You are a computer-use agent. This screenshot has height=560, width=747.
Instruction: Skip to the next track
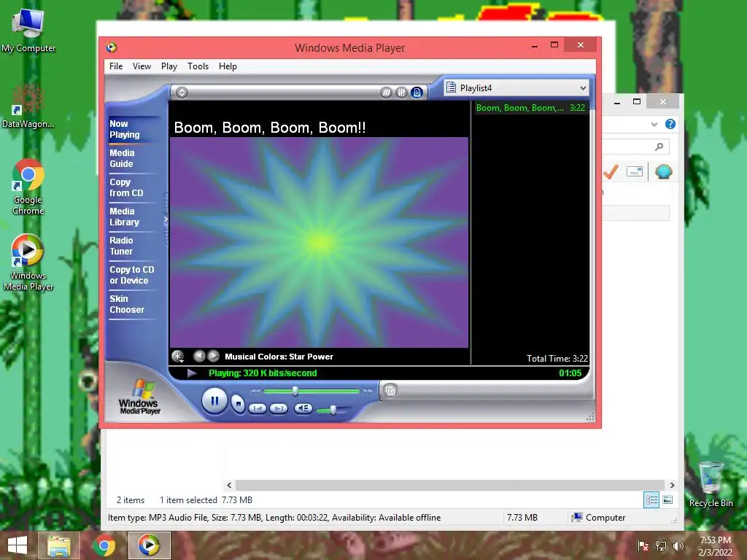point(279,408)
